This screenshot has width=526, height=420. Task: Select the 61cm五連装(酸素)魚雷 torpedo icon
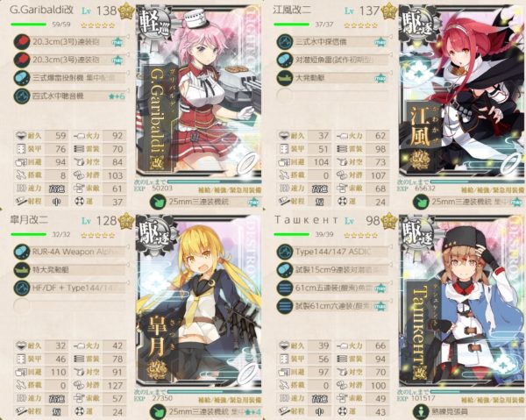[x=285, y=288]
